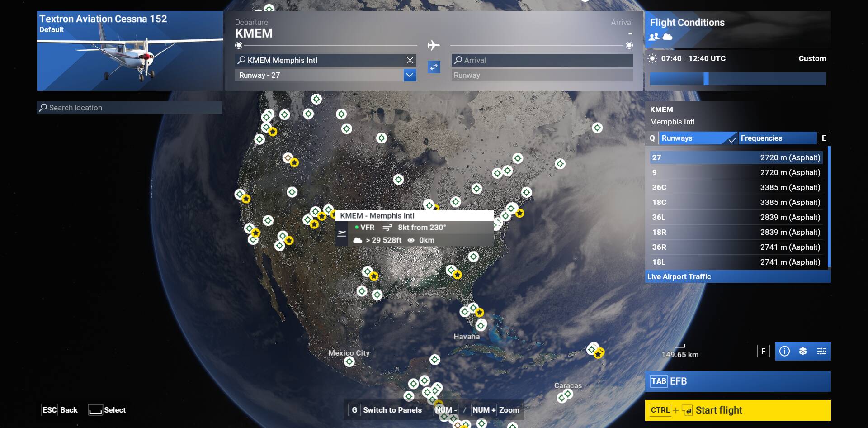
Task: Adjust the time of day slider
Action: tap(707, 78)
